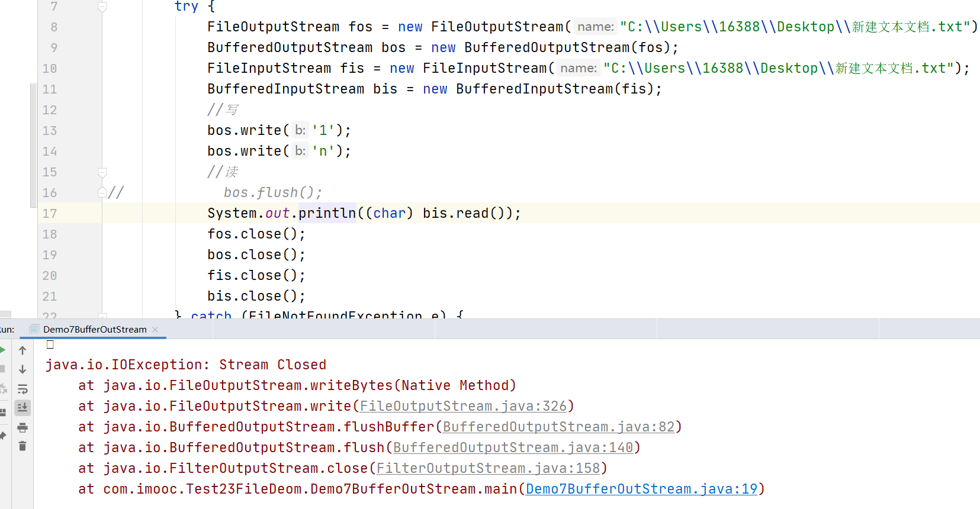This screenshot has width=980, height=509.
Task: Open BufferedOutputStream.java:140 stack trace link
Action: click(513, 447)
